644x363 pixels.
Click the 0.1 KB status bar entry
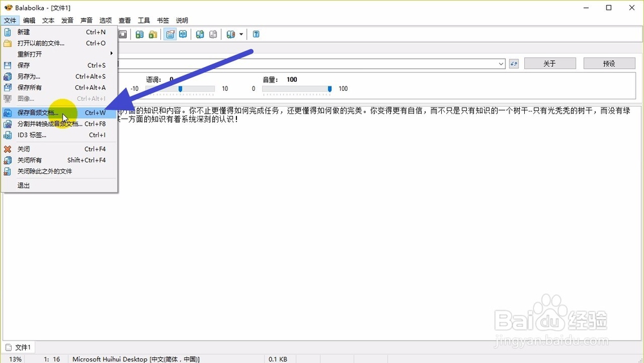point(278,359)
